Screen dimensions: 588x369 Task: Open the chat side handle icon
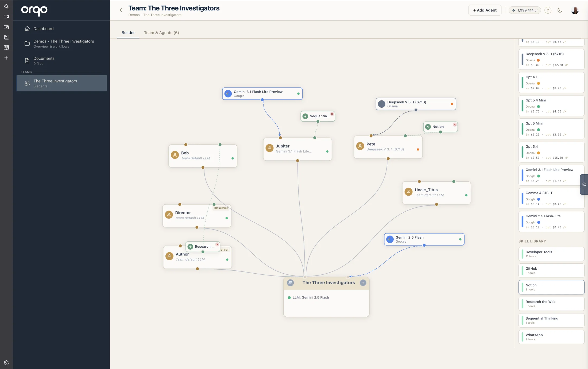pyautogui.click(x=584, y=184)
